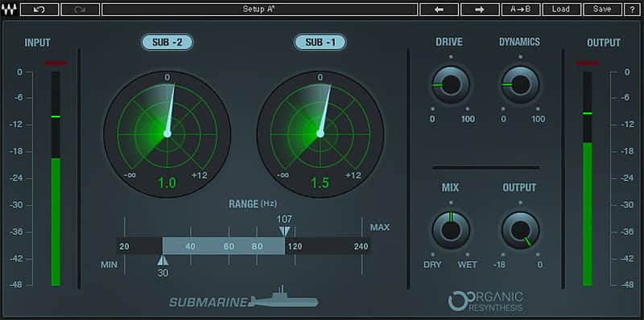Screen dimensions: 644x320
Task: Grab the MIN range marker at 30
Action: [163, 261]
